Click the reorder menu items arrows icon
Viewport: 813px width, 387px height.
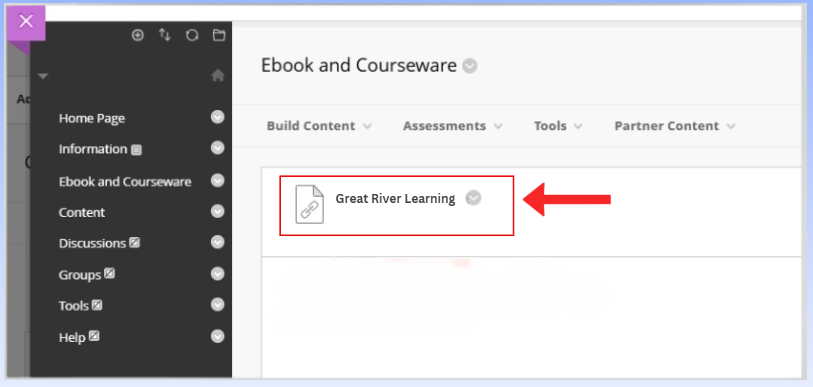point(164,35)
